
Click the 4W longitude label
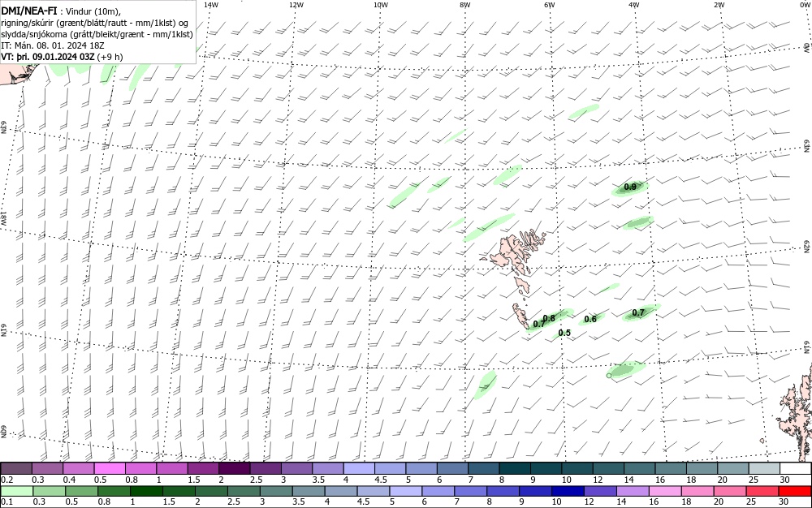point(634,5)
